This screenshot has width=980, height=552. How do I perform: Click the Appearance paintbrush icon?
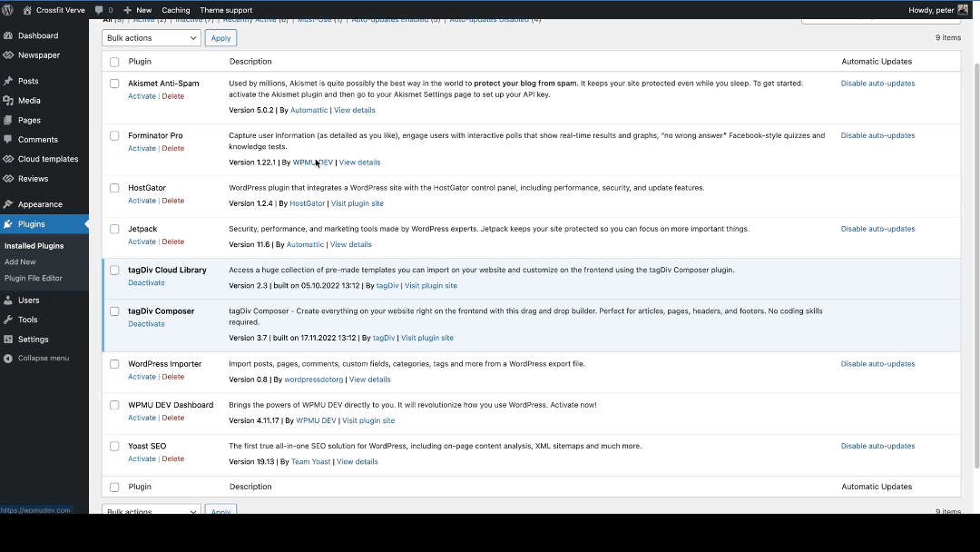pos(8,204)
